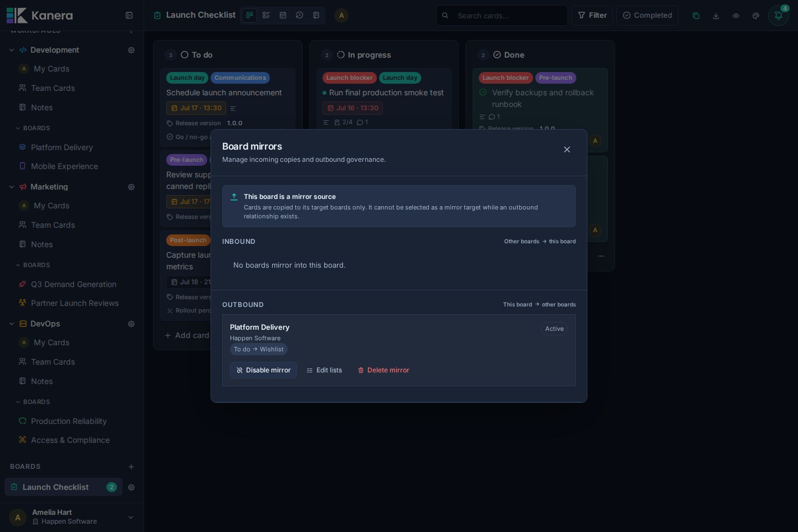
Task: Collapse the Marketing workspace
Action: 12,187
